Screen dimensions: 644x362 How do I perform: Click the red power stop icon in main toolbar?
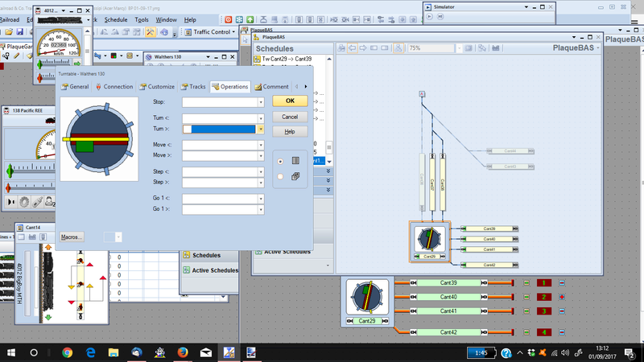(229, 19)
